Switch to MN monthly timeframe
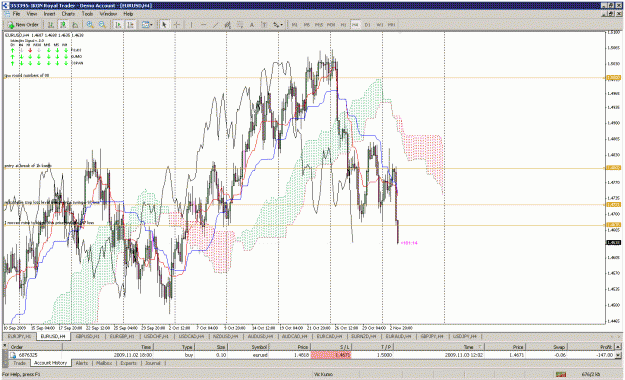The image size is (625, 380). point(391,25)
